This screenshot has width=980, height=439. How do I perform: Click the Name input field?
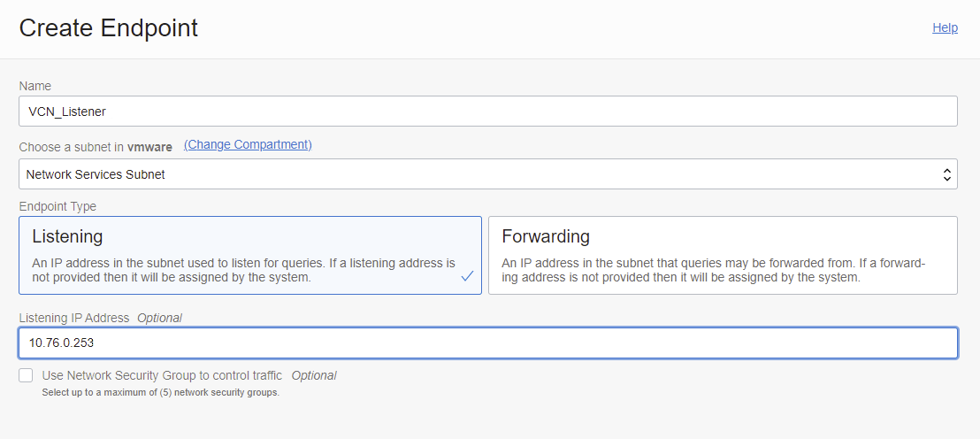(487, 112)
